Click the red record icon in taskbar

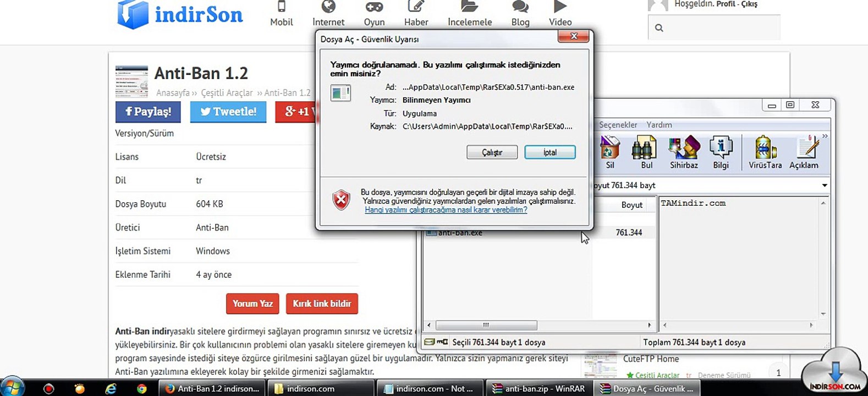48,388
